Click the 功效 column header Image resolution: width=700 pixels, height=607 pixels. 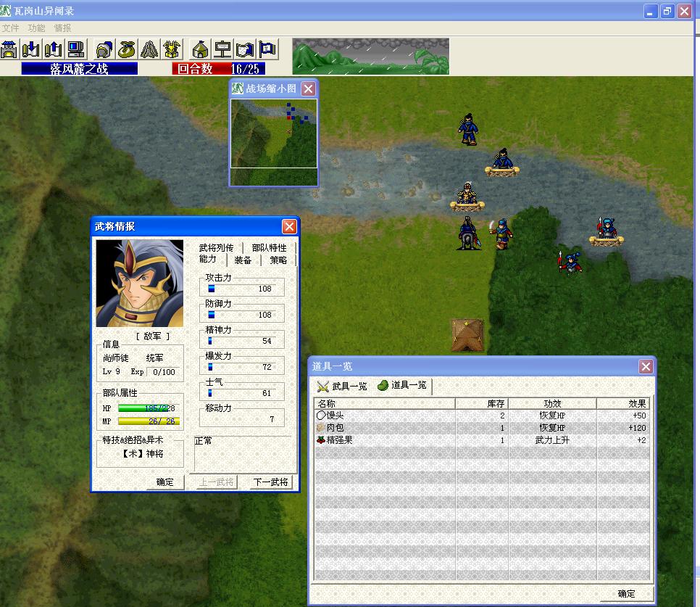tap(552, 404)
